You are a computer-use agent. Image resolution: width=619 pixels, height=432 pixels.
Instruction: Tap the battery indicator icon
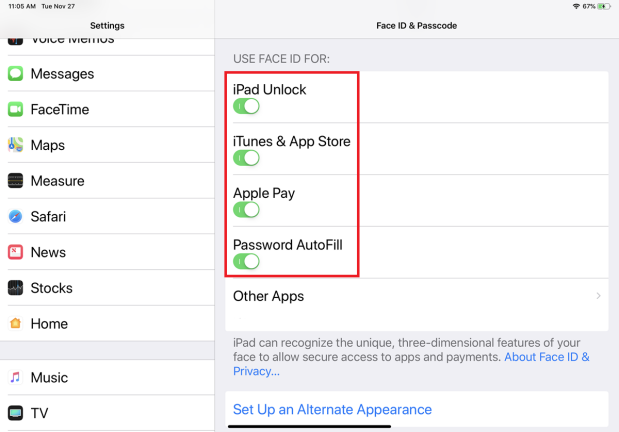pyautogui.click(x=604, y=6)
